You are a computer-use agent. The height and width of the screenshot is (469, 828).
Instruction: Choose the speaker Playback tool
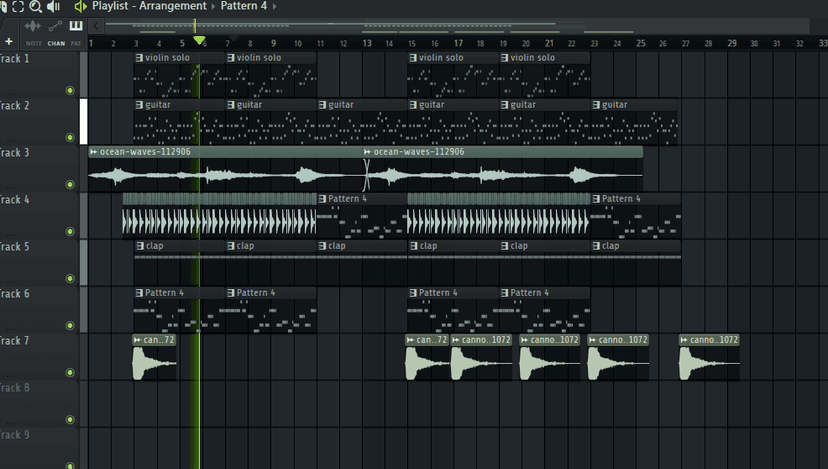53,6
